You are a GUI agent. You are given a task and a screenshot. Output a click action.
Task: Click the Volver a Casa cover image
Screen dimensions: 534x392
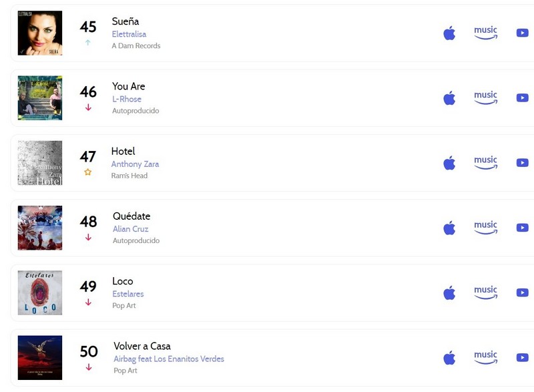(x=40, y=357)
